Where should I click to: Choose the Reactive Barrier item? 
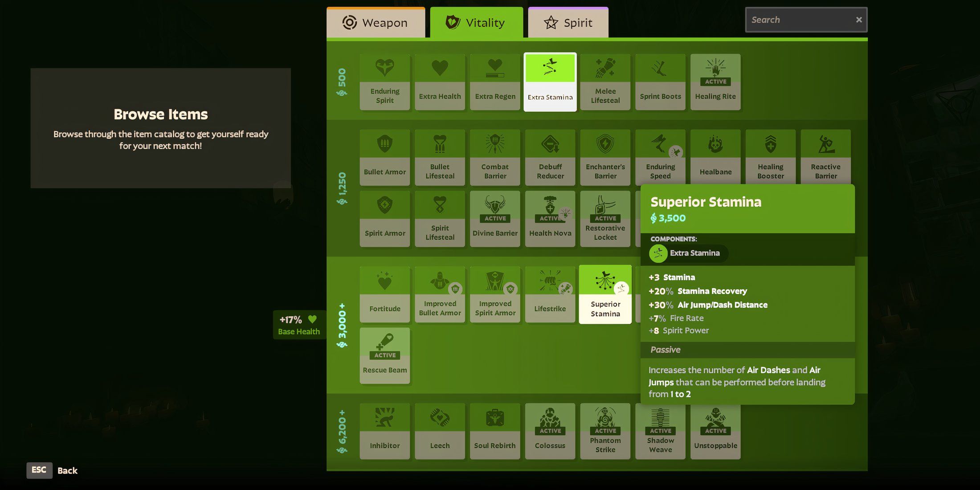click(x=826, y=157)
